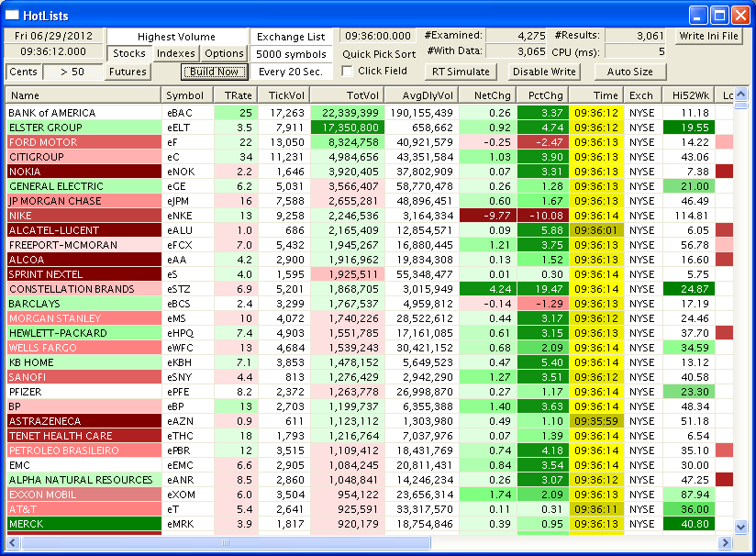Image resolution: width=756 pixels, height=556 pixels.
Task: Open the Highest Volume list selector
Action: click(176, 37)
